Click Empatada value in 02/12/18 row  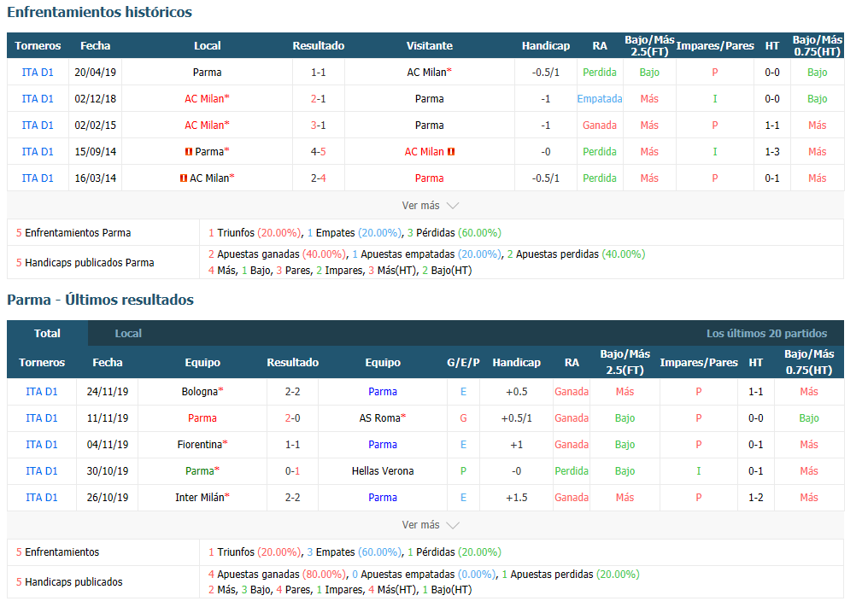point(600,99)
